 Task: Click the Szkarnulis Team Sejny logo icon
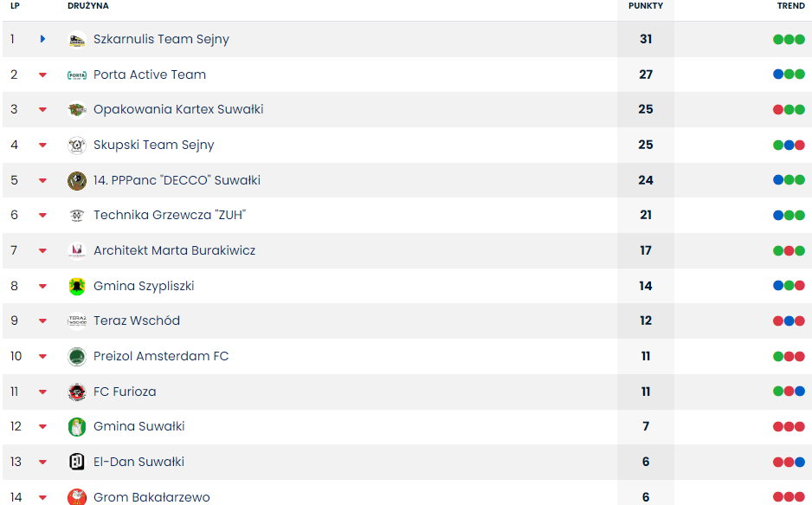[x=77, y=40]
